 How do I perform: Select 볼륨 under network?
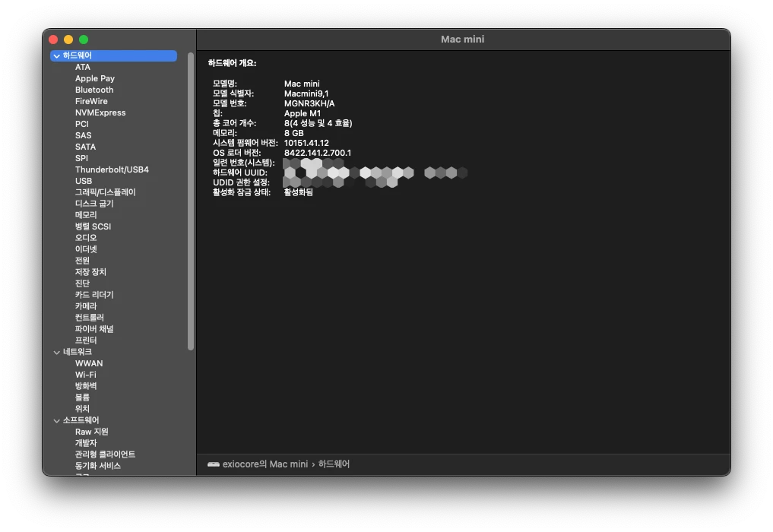click(x=82, y=397)
